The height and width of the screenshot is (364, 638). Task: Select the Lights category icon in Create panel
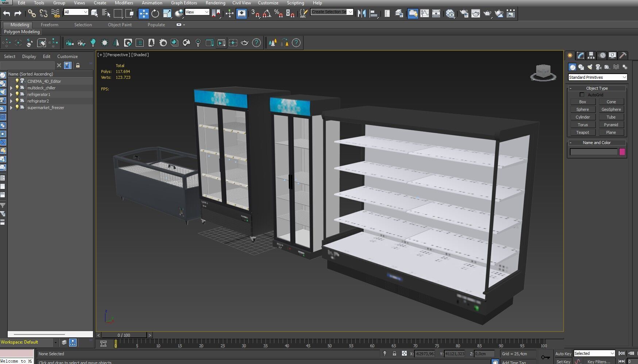click(590, 67)
